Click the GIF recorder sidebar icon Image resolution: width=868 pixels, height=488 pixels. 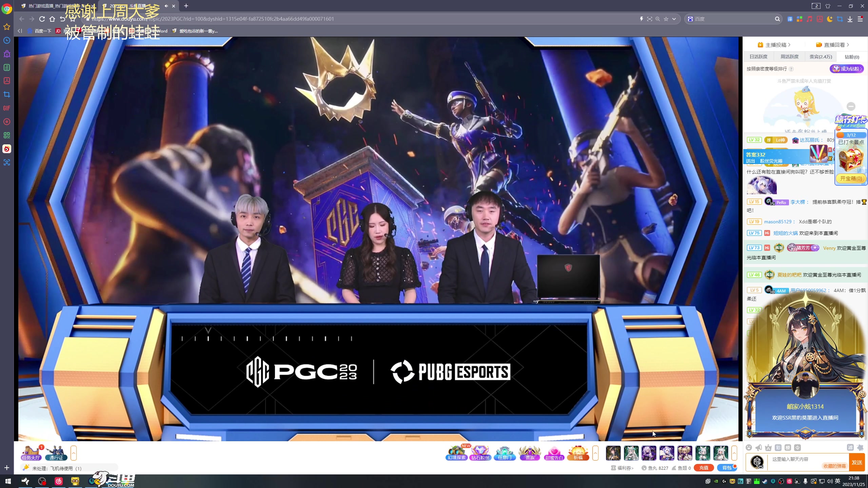(7, 108)
